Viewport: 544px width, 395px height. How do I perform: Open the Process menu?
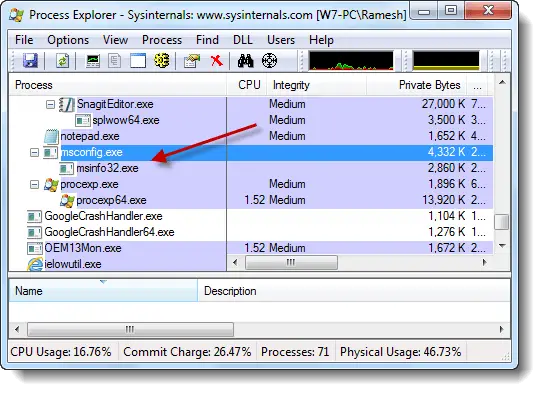pos(162,40)
